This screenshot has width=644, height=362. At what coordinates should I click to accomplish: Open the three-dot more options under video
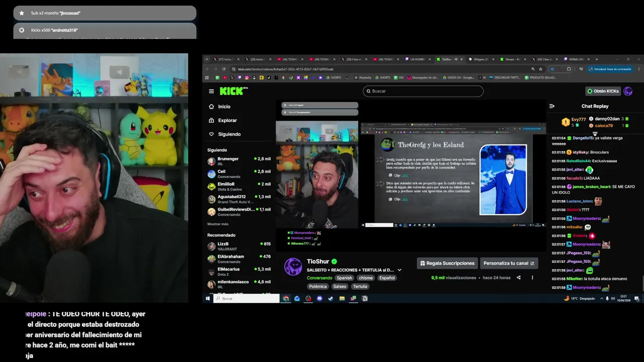tap(532, 278)
